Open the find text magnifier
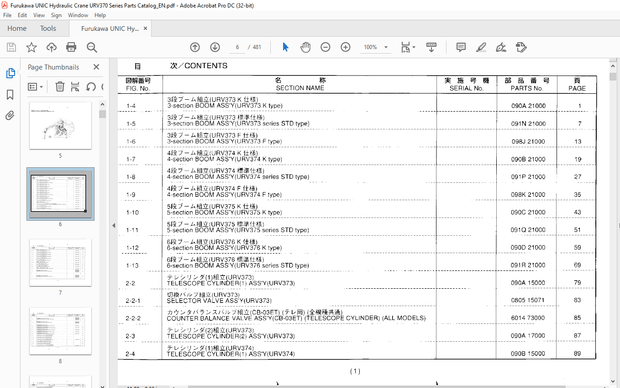The width and height of the screenshot is (620, 388). [92, 47]
